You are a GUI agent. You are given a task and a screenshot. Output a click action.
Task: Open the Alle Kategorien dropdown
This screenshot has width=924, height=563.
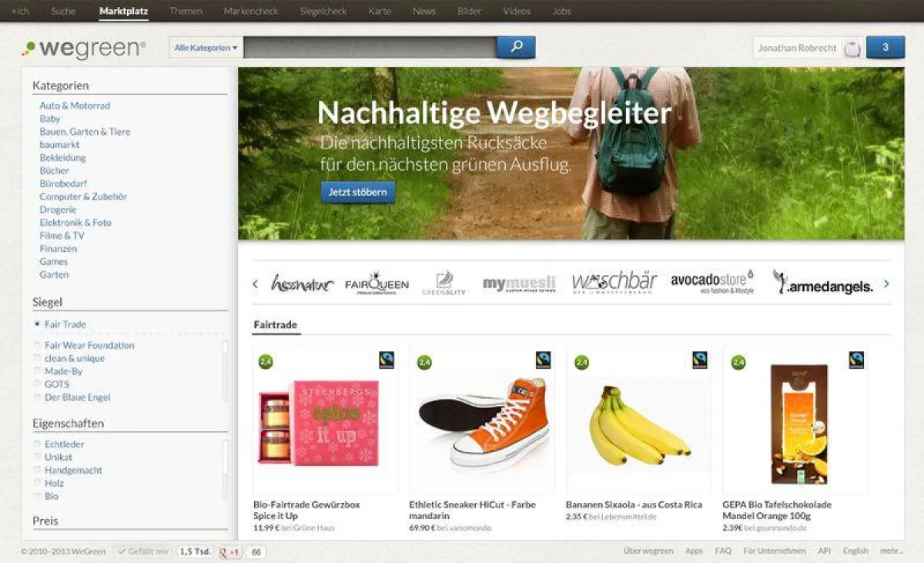tap(204, 47)
